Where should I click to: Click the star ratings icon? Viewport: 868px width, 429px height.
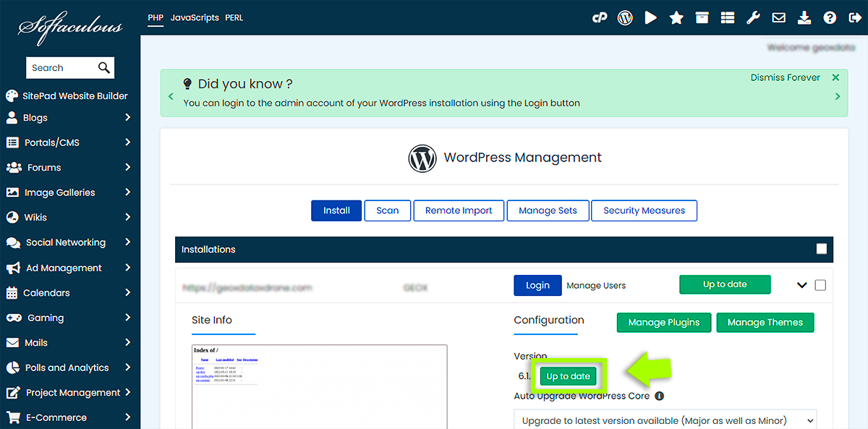tap(676, 18)
